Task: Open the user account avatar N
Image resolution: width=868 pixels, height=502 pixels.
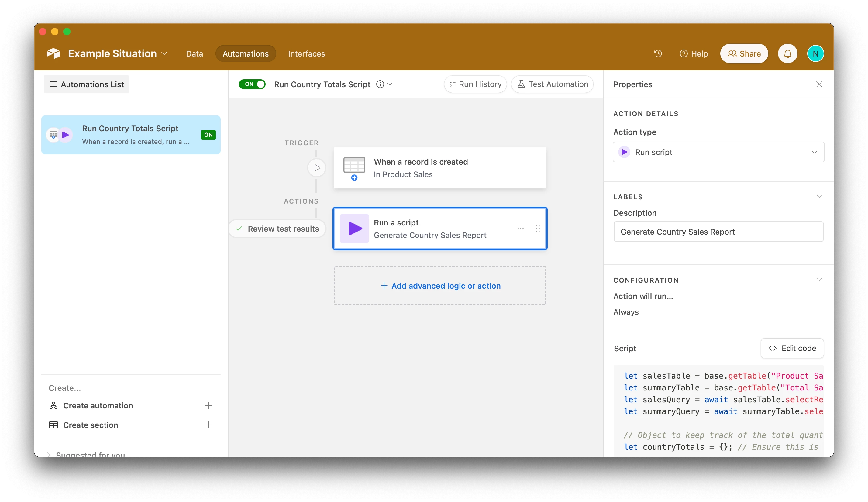Action: pos(815,54)
